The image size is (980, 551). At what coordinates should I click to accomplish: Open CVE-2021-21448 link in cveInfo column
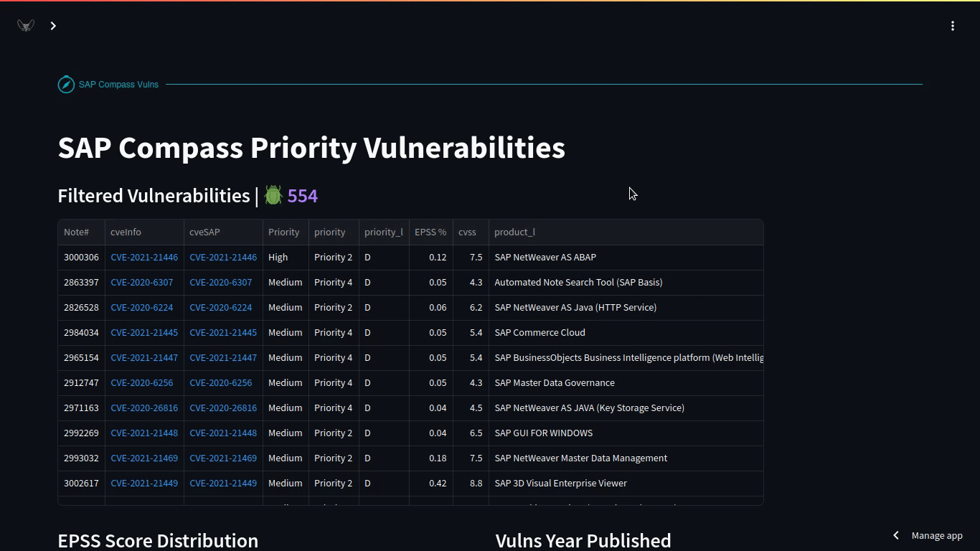144,433
